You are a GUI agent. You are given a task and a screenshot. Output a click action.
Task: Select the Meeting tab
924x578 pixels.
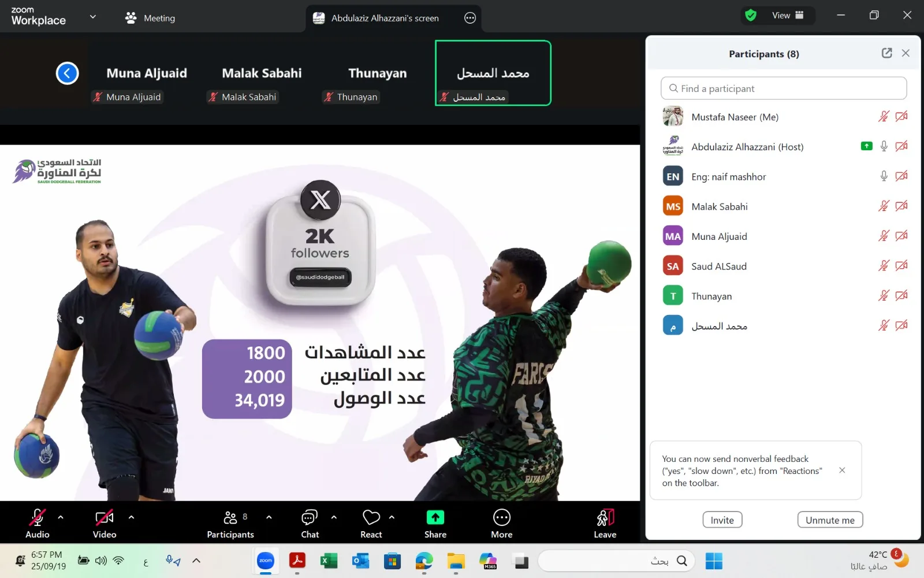pyautogui.click(x=150, y=18)
